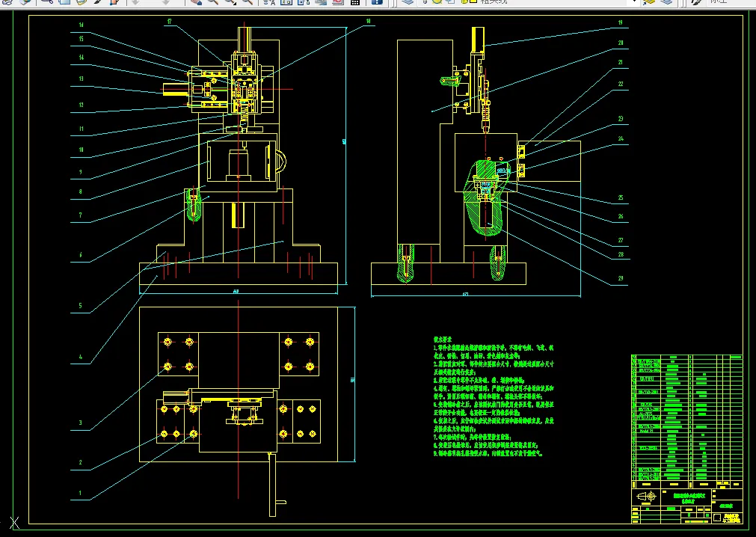
Task: Click balloon number 19
Action: 621,22
